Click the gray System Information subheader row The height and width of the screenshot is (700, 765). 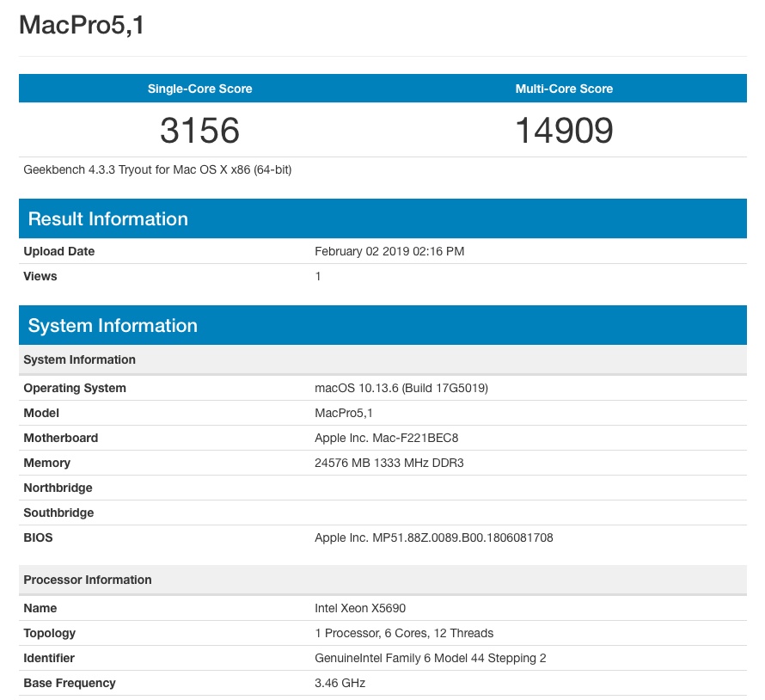point(382,359)
